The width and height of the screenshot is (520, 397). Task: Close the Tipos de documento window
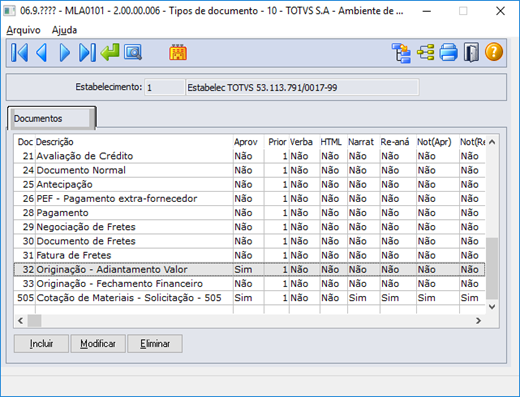click(500, 11)
